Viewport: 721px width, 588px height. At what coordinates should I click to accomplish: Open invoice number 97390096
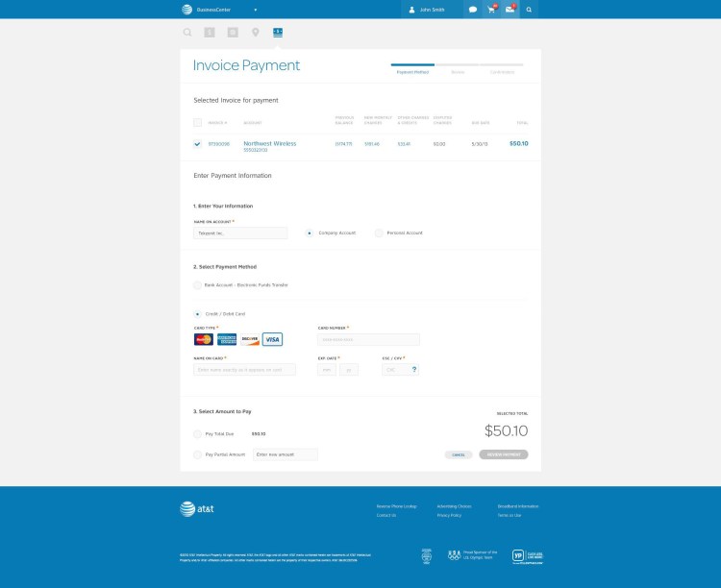[219, 144]
